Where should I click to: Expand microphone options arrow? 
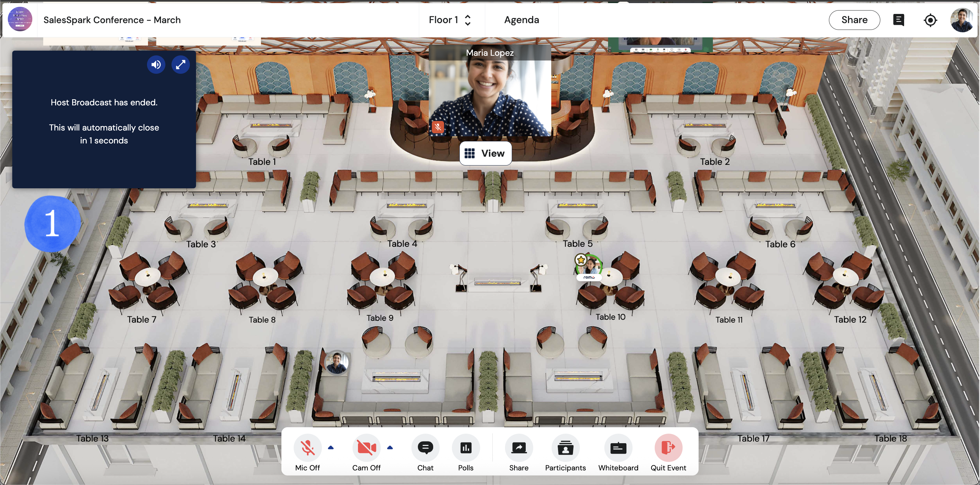tap(331, 448)
